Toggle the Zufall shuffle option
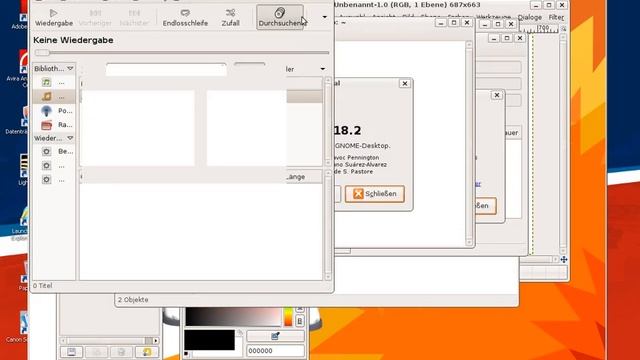The width and height of the screenshot is (640, 360). 230,18
